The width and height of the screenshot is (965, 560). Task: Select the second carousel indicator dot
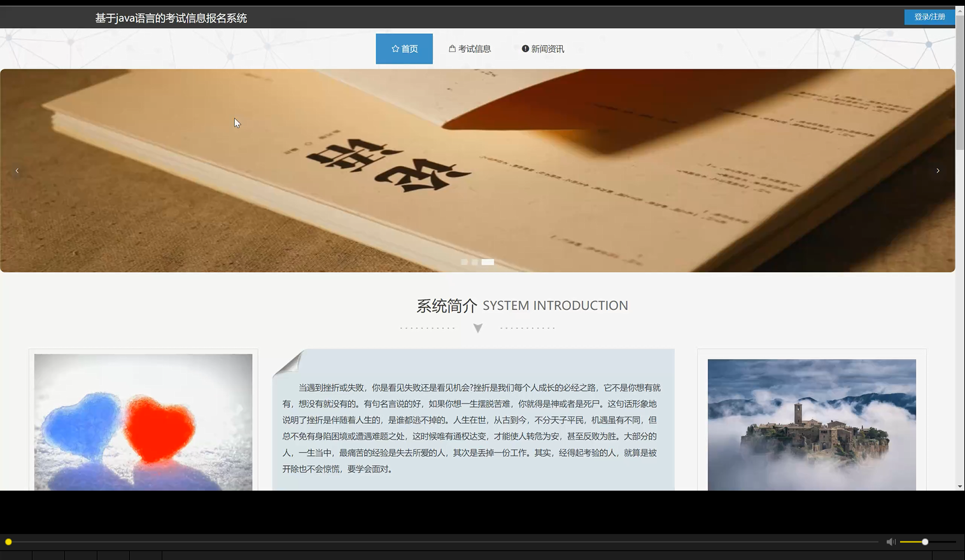(475, 262)
